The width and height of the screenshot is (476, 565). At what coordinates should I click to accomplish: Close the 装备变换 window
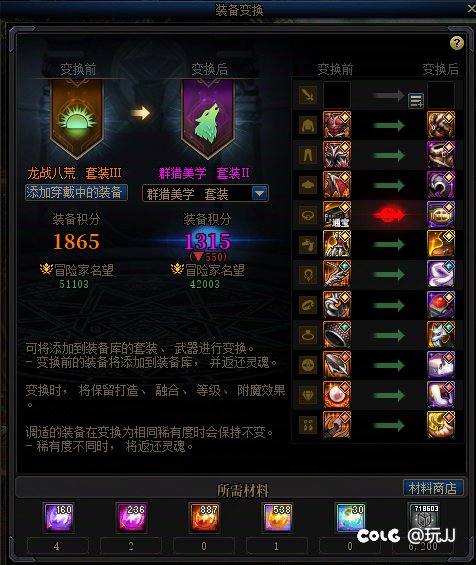(x=471, y=9)
